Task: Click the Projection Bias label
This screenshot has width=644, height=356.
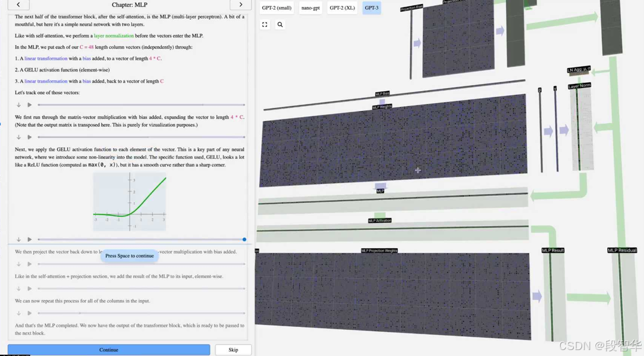Action: pos(411,8)
